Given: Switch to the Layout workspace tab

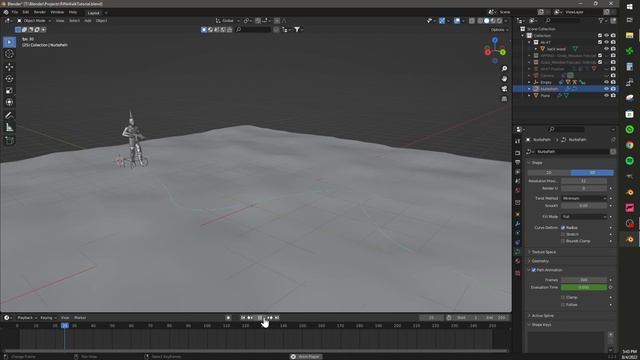Looking at the screenshot, I should click(93, 13).
